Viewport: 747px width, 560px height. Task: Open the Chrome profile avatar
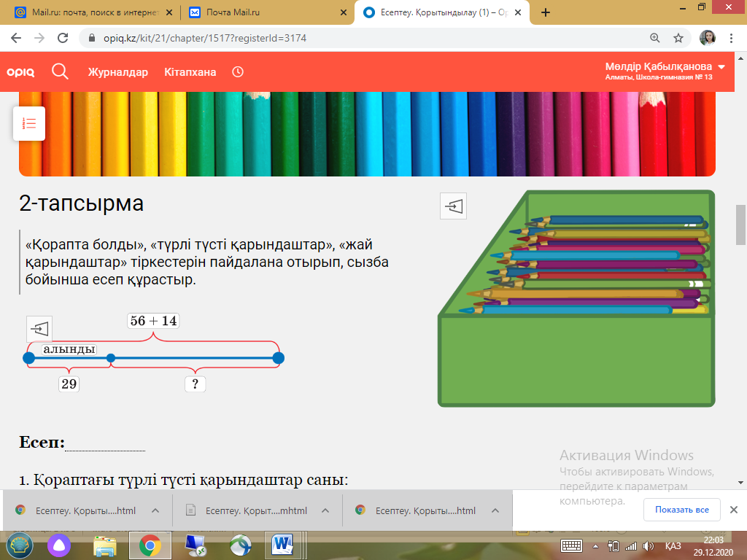708,38
